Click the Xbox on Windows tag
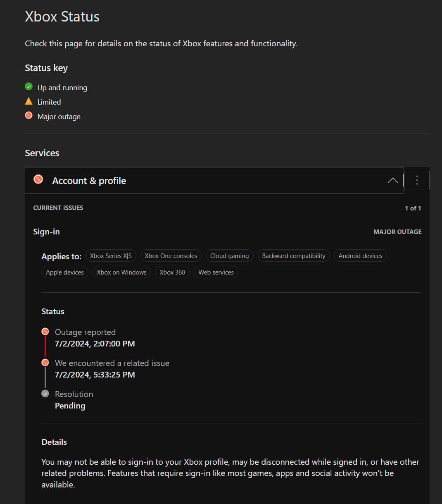This screenshot has height=504, width=442. (x=121, y=272)
